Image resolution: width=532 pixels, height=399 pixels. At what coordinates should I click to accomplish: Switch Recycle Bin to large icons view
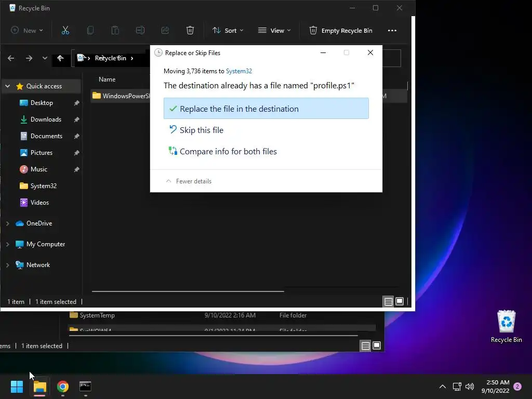click(x=400, y=301)
